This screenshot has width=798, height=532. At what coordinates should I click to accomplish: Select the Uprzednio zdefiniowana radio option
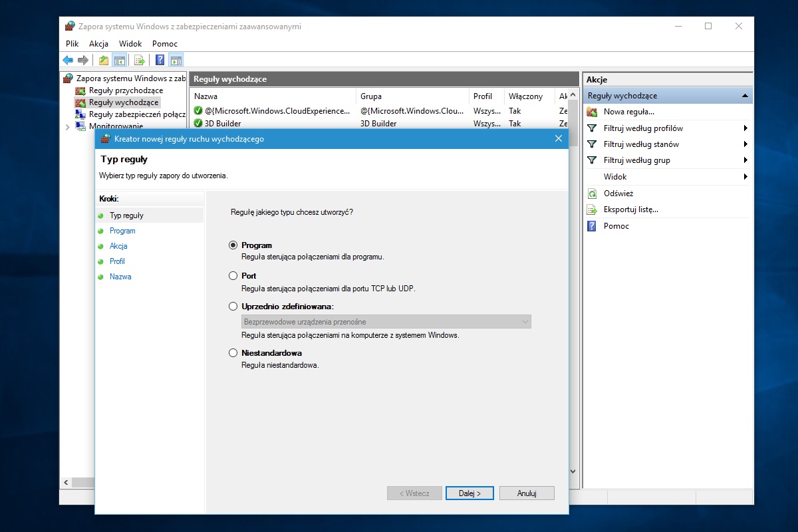click(233, 307)
